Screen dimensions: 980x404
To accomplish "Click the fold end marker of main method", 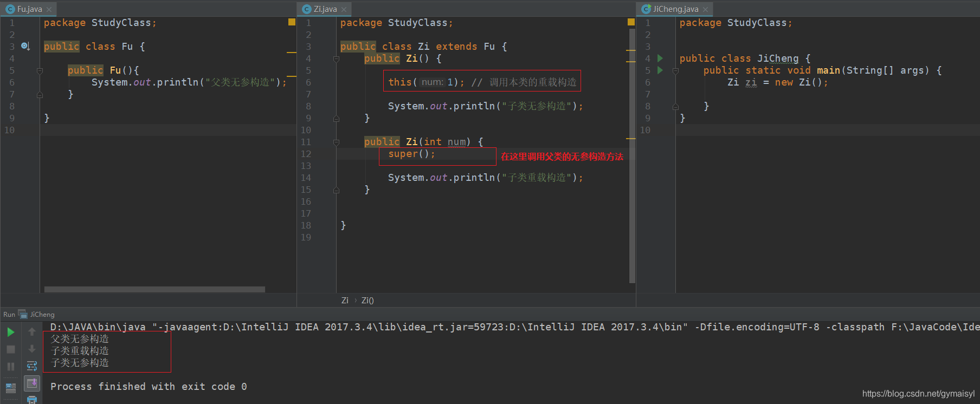I will tap(675, 106).
